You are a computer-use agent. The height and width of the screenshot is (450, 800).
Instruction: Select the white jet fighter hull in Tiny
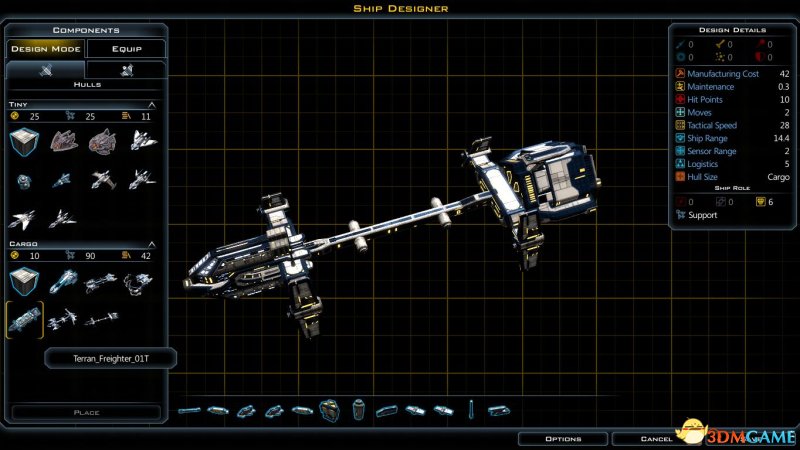(x=143, y=140)
